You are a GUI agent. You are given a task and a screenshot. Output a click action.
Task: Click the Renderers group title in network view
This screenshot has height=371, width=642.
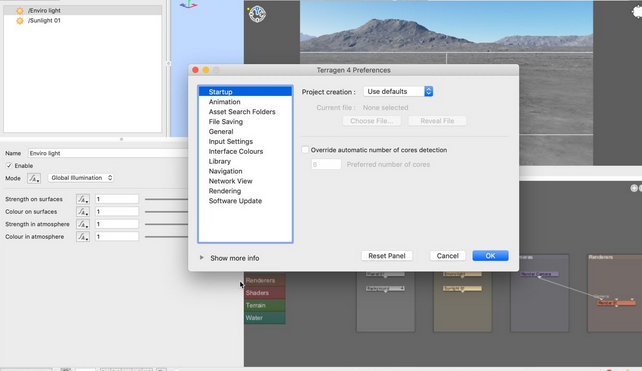coord(601,257)
